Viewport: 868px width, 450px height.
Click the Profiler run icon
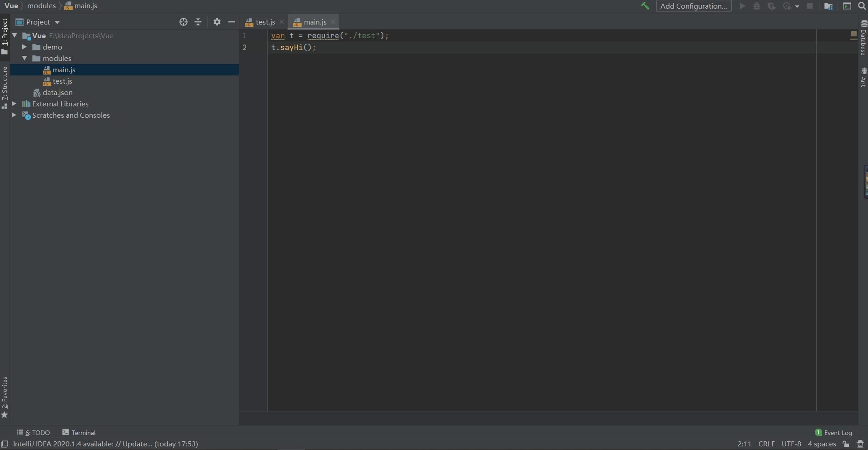(787, 6)
